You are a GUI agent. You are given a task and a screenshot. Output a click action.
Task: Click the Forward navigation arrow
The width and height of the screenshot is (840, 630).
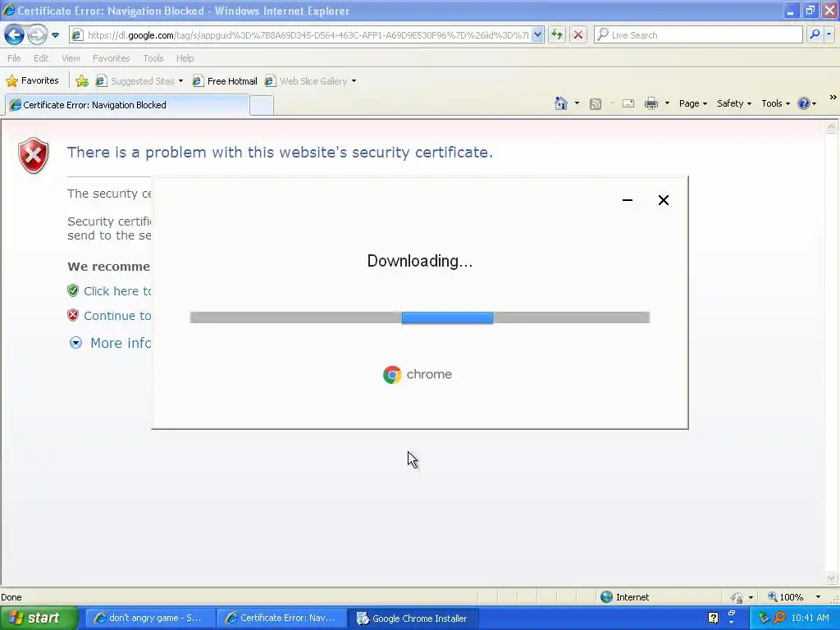click(x=36, y=35)
